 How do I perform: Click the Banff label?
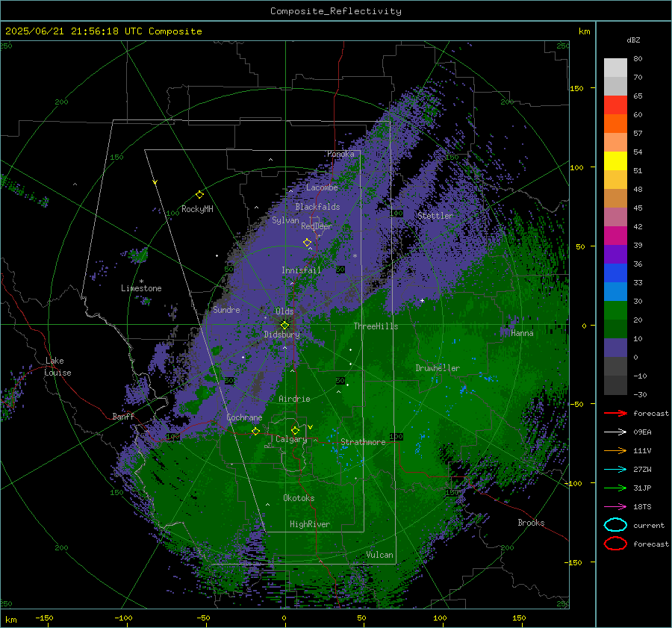(123, 416)
